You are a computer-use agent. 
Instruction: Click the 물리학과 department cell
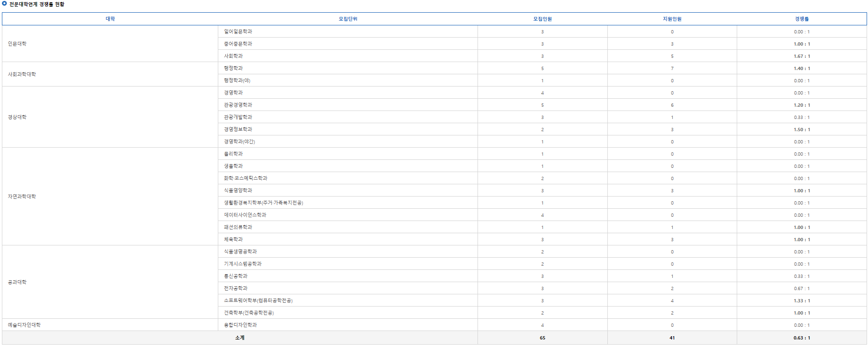[x=348, y=154]
